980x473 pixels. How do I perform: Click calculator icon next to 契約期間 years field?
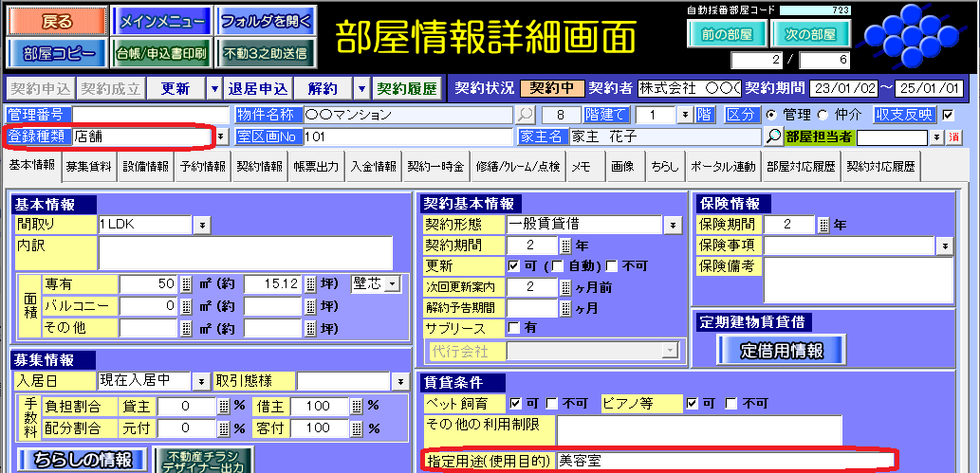click(x=565, y=245)
